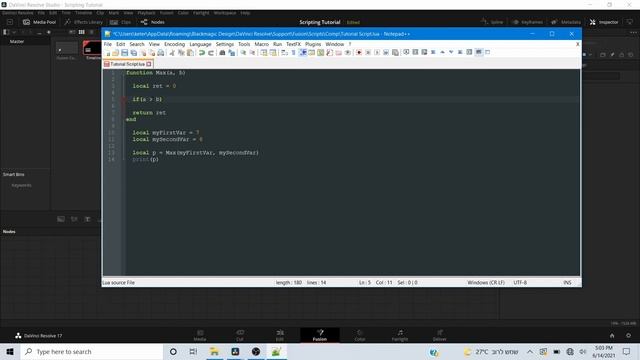
Task: Switch to Media page in DaVinci Resolve
Action: [200, 335]
